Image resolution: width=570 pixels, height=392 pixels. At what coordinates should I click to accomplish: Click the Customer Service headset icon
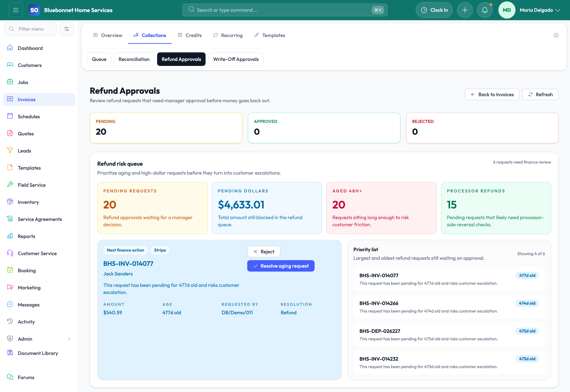click(10, 253)
